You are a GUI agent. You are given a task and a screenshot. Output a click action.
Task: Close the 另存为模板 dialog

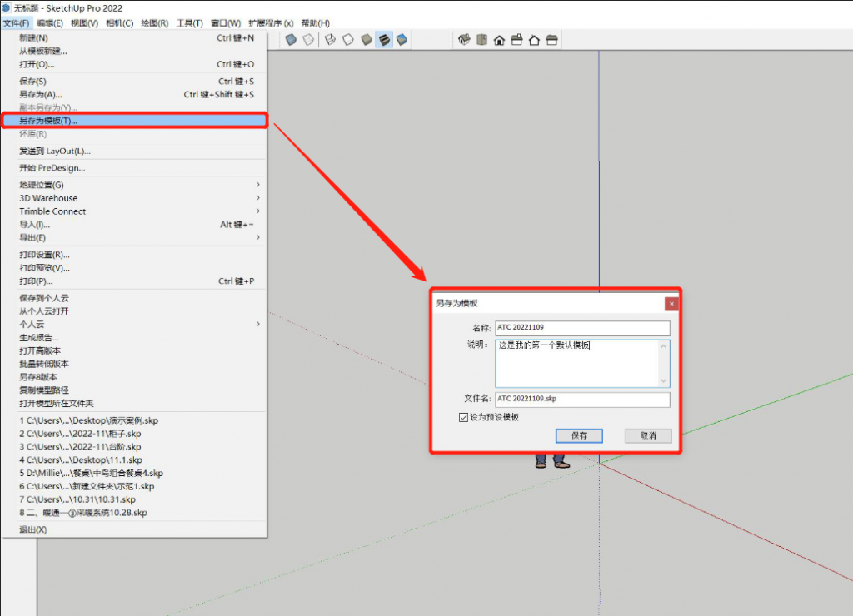pos(672,303)
